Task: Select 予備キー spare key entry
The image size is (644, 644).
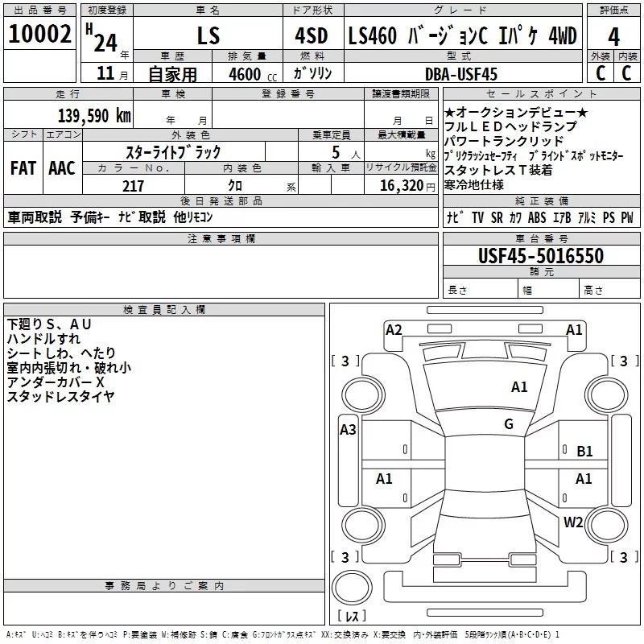Action: pyautogui.click(x=90, y=217)
